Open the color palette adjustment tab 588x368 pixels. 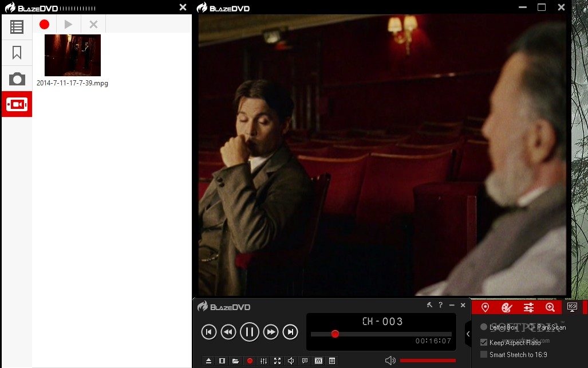click(507, 308)
